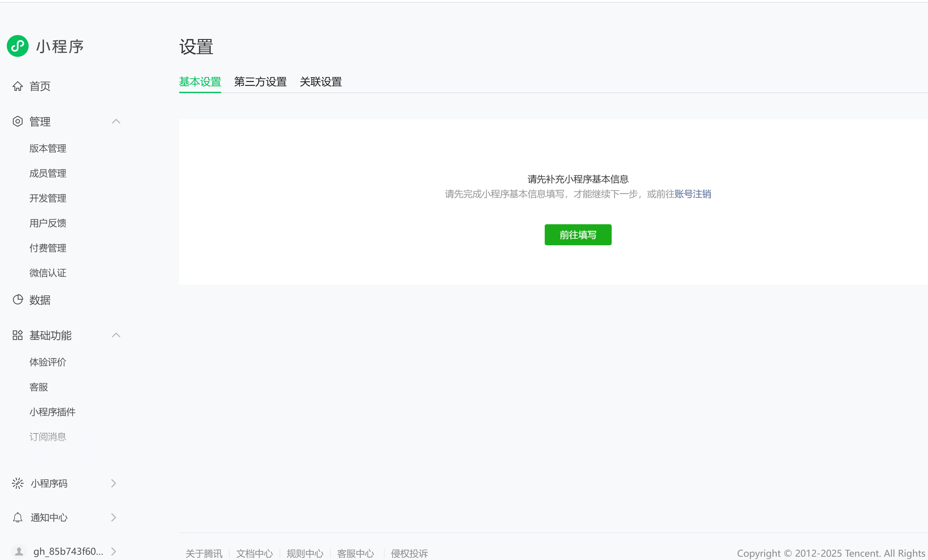Viewport: 928px width, 560px height.
Task: Follow the 账号注销 link
Action: [x=692, y=194]
